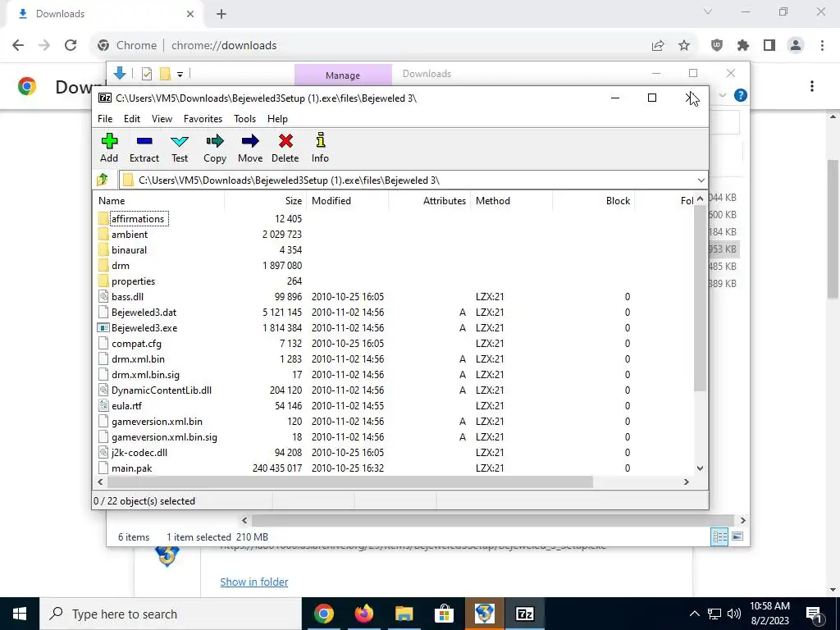840x630 pixels.
Task: Select the affirmations folder
Action: (138, 218)
